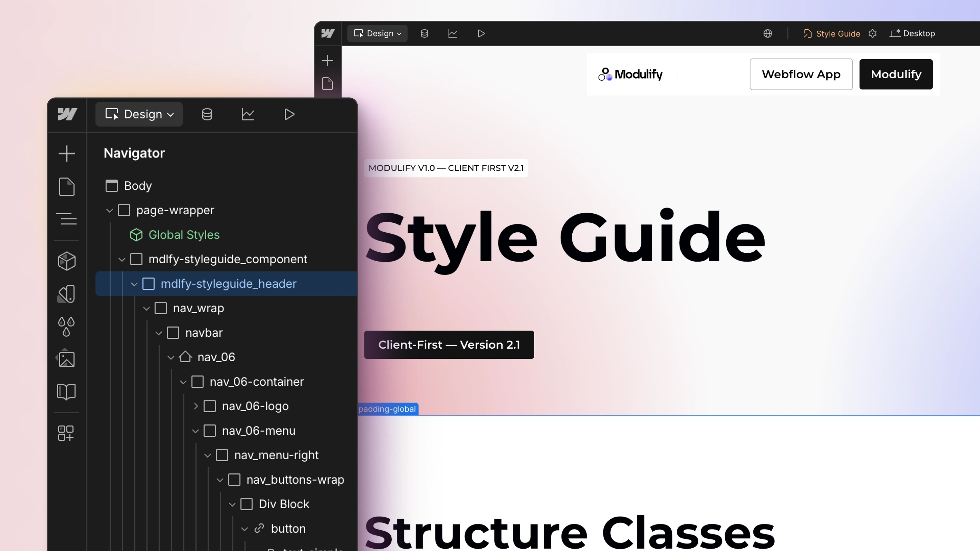Open the Apps grid-plus icon in the sidebar
980x551 pixels.
pos(66,433)
